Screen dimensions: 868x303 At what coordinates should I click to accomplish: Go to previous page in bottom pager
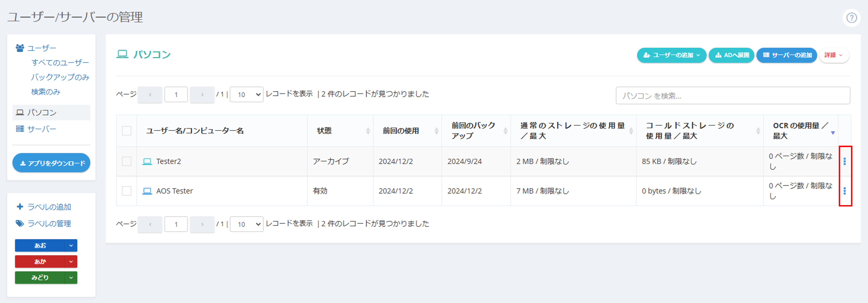pos(150,224)
